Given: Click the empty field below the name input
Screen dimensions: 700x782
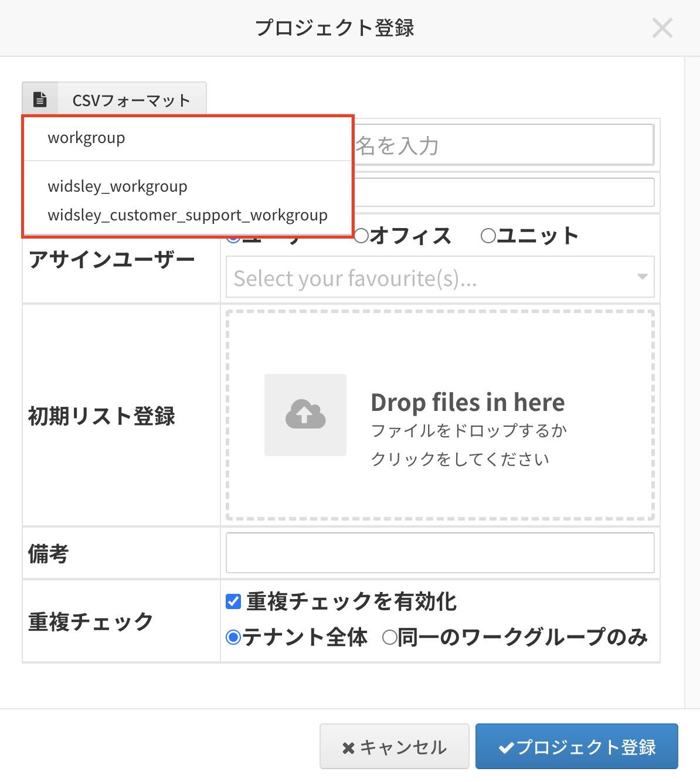Looking at the screenshot, I should coord(503,192).
